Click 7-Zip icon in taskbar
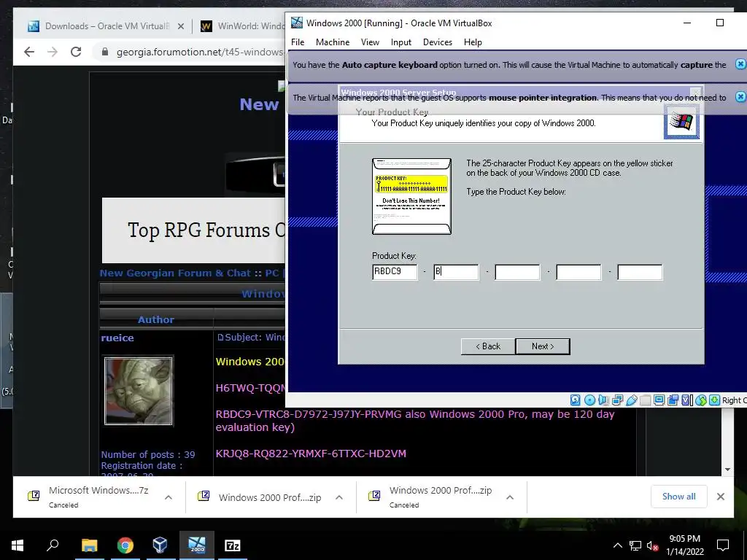This screenshot has height=560, width=747. tap(233, 545)
